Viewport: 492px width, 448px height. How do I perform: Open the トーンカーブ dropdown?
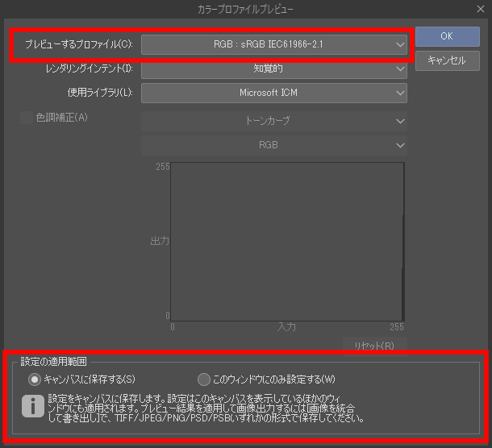[274, 121]
